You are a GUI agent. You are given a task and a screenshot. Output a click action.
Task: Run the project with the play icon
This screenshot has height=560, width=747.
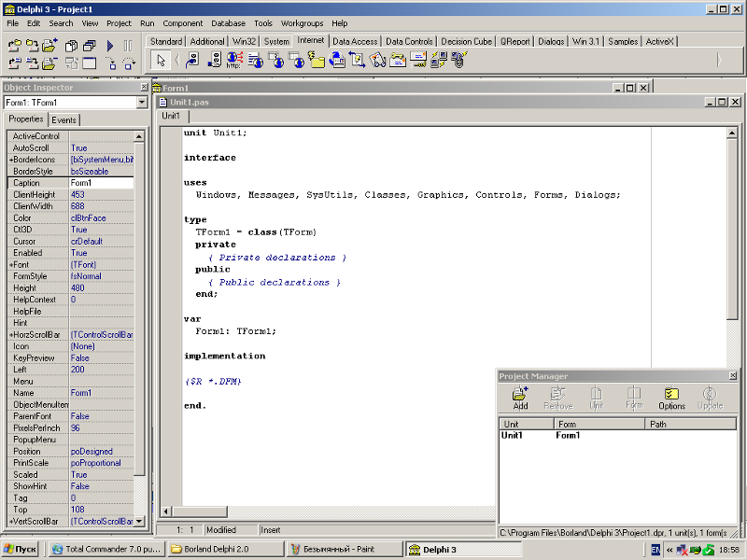[x=110, y=46]
